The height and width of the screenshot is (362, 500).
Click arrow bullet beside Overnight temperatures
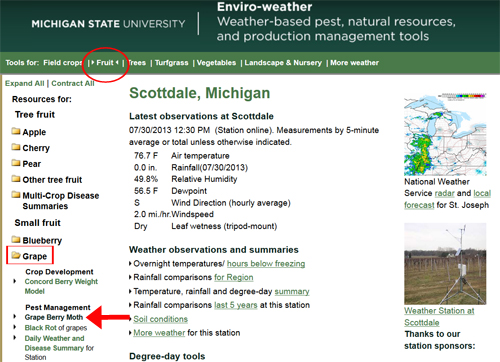click(x=130, y=264)
